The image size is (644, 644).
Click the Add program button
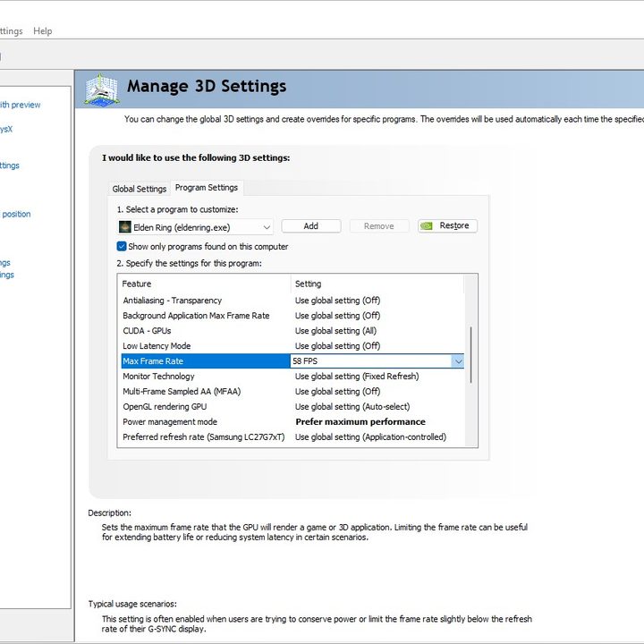tap(311, 226)
